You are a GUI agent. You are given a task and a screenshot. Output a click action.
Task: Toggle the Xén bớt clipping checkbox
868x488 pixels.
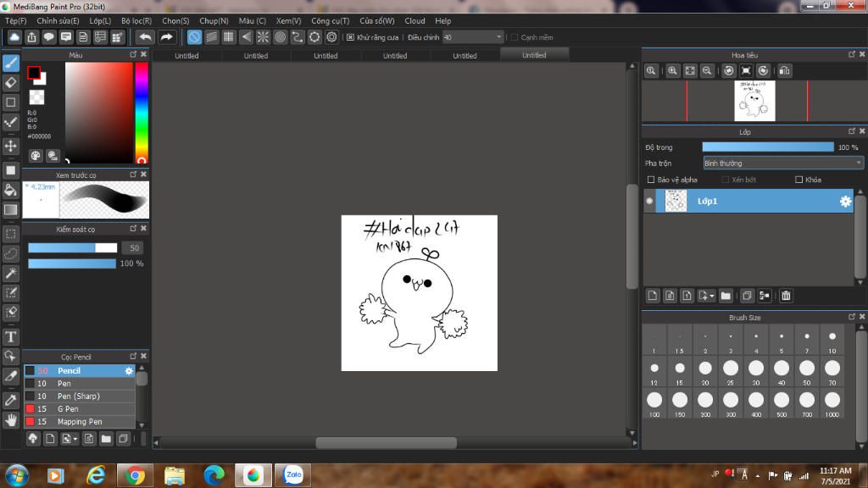pyautogui.click(x=726, y=180)
